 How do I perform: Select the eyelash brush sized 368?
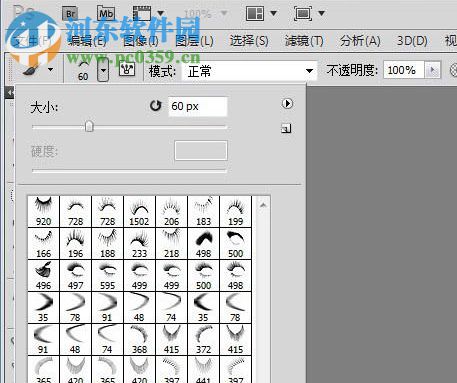click(139, 340)
